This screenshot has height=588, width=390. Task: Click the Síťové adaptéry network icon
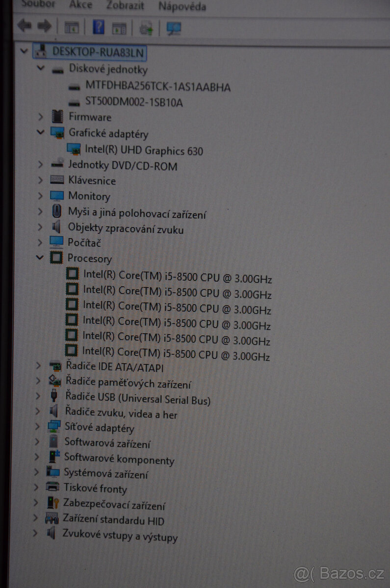(54, 426)
